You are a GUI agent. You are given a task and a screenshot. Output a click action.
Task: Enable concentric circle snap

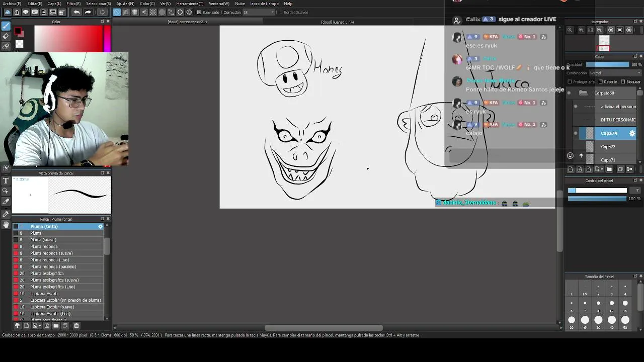(x=162, y=12)
